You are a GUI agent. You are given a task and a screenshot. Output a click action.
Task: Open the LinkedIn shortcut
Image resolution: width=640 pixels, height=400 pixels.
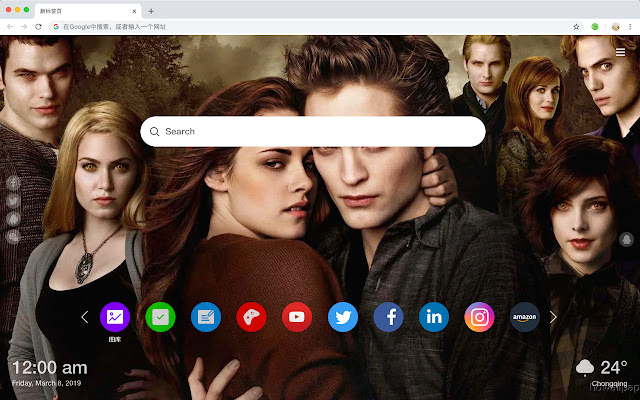point(434,317)
